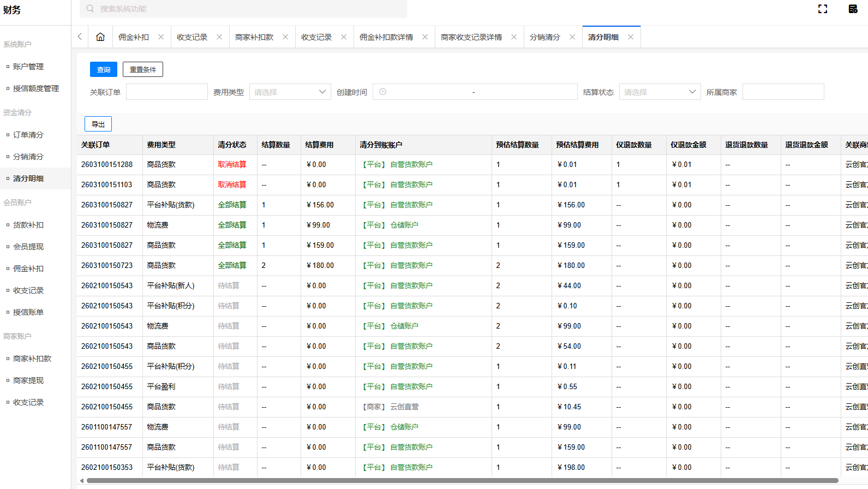
Task: Close the 佣金补扣 tab
Action: (161, 37)
